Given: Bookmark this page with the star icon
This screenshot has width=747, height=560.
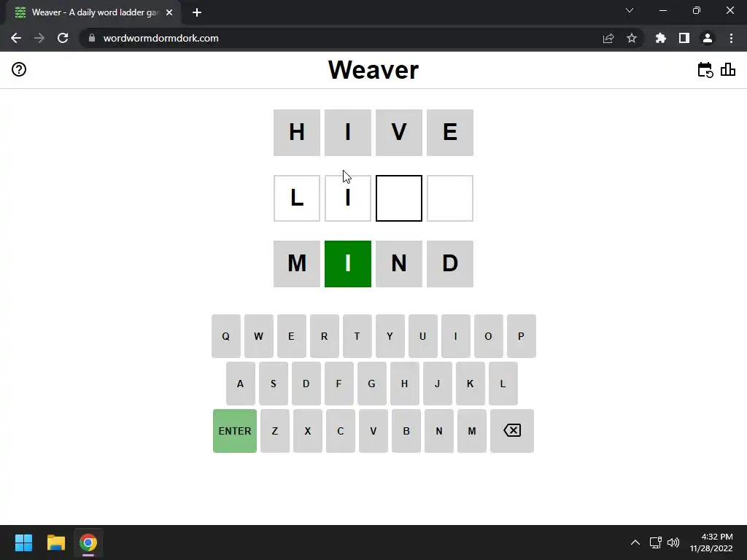Looking at the screenshot, I should coord(632,38).
